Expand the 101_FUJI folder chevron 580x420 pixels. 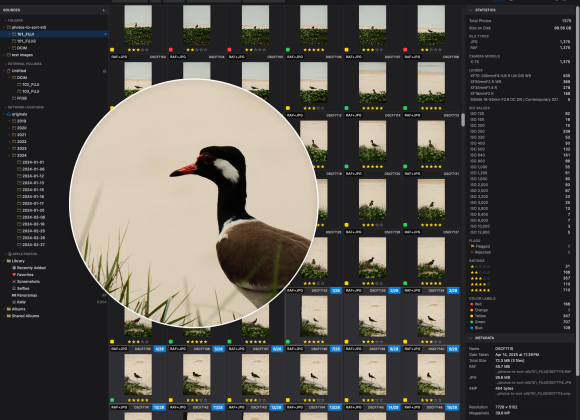[x=9, y=34]
